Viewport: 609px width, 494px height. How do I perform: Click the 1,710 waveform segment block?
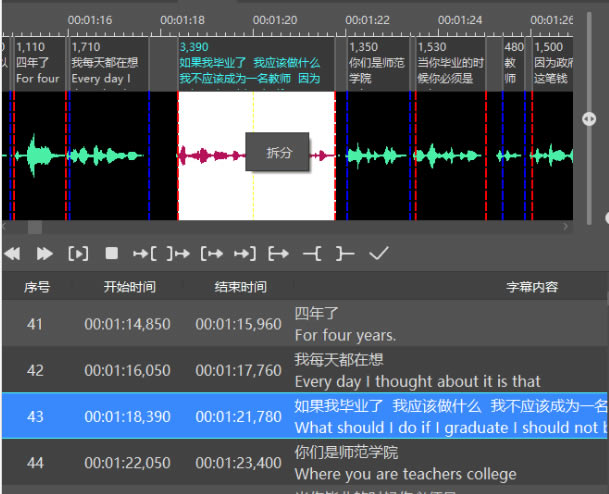point(108,64)
